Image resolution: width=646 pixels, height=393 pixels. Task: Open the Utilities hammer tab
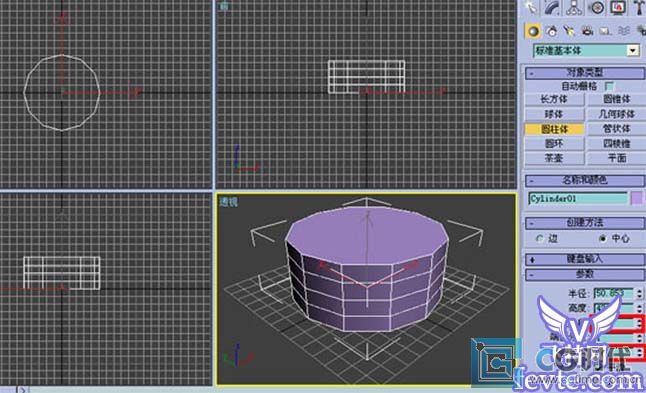[639, 7]
